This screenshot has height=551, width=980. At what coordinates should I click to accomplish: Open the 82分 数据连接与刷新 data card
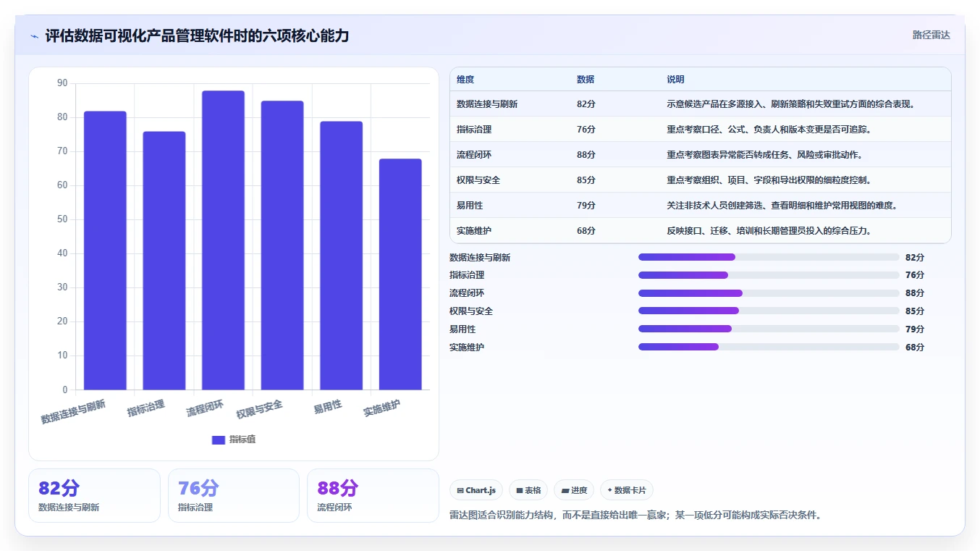click(94, 495)
